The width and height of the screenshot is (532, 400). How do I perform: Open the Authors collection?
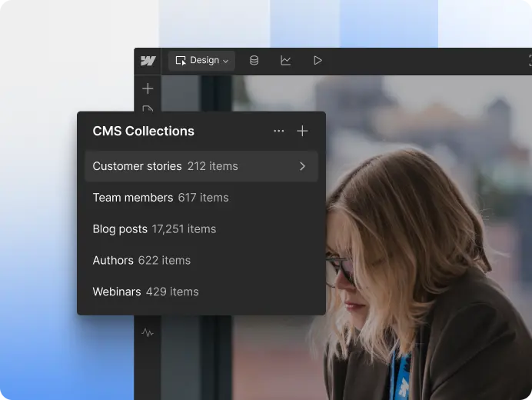pyautogui.click(x=201, y=261)
